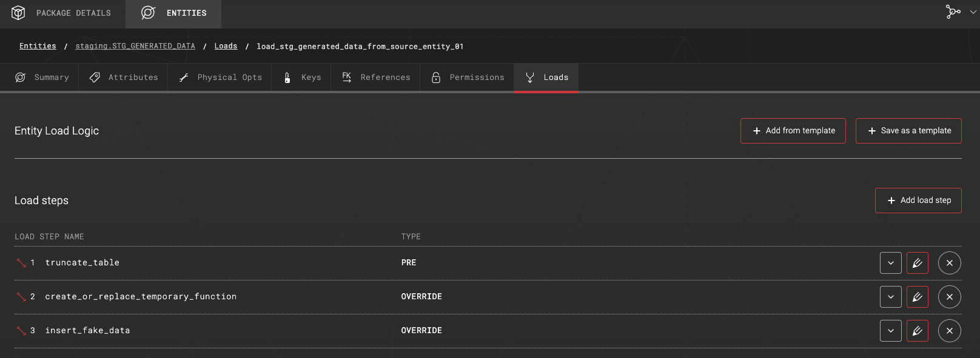Expand the insert_fake_data step chevron
Screen dimensions: 980x358
[x=890, y=331]
